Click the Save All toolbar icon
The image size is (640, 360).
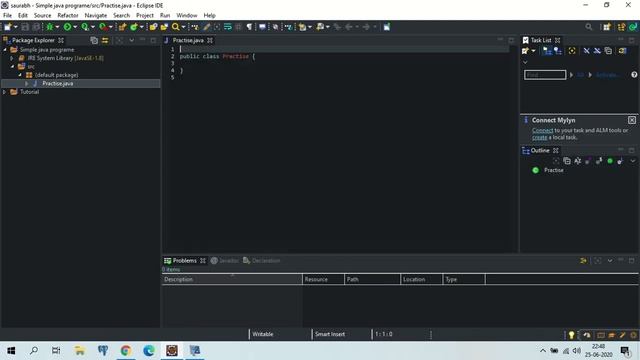pyautogui.click(x=36, y=27)
